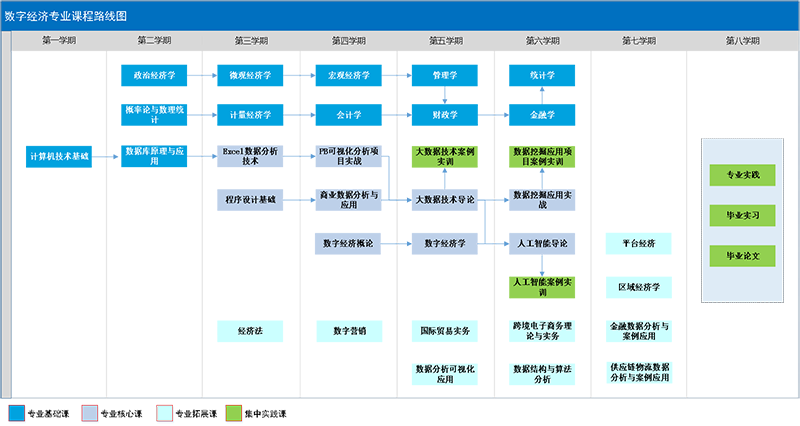
Task: Click the 第四学期 column header
Action: coord(348,40)
